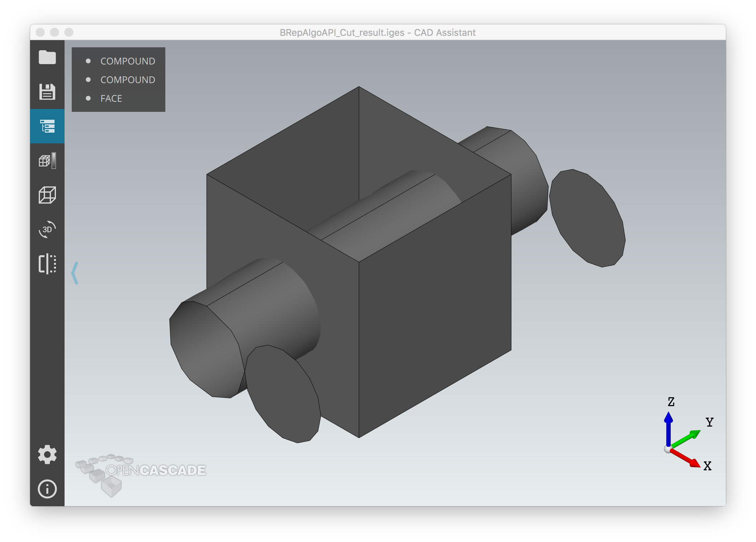The width and height of the screenshot is (756, 542).
Task: Select the first COMPOUND tree entry
Action: (x=128, y=61)
